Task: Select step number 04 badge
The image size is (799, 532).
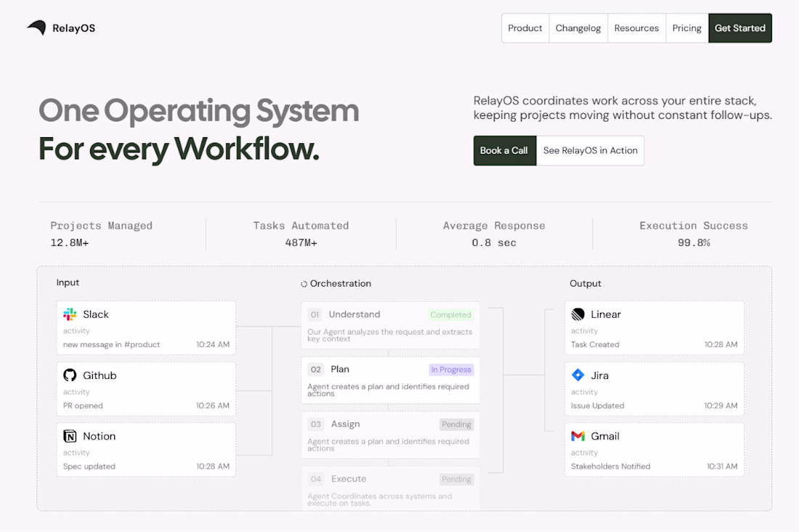Action: (x=316, y=479)
